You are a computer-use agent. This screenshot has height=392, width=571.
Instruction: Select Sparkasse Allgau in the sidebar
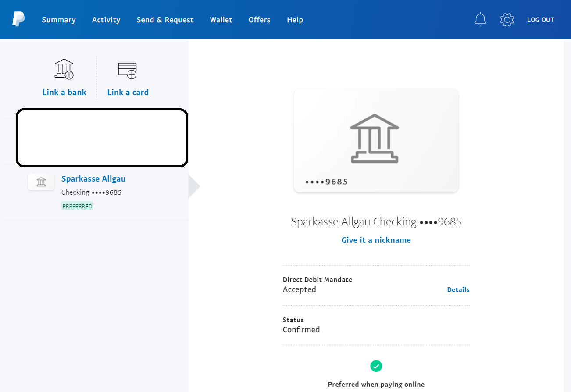tap(93, 178)
